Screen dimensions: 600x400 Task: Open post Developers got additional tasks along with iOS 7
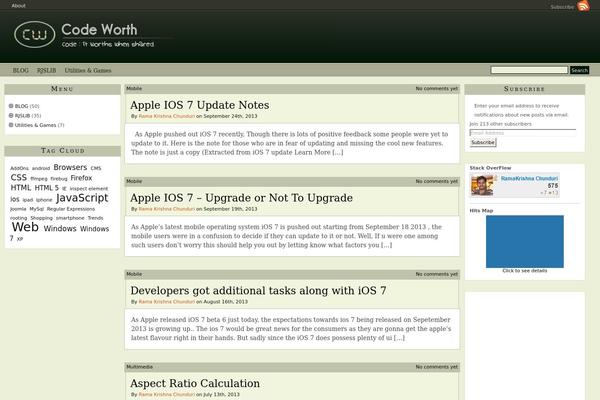258,291
